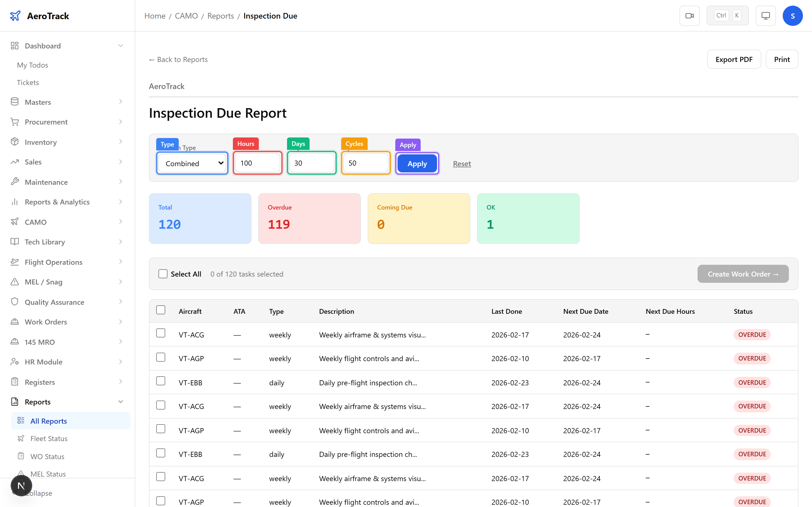Open the Combined inspection type dropdown
Viewport: 812px width, 507px height.
coord(192,163)
